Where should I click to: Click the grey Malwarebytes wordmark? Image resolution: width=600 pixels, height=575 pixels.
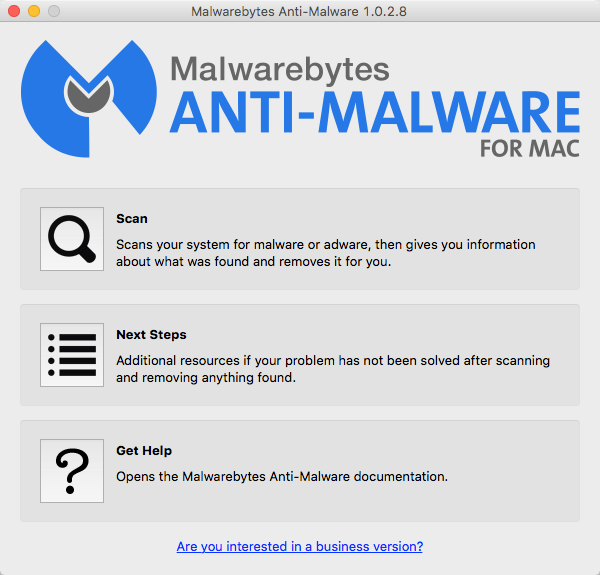click(x=280, y=69)
